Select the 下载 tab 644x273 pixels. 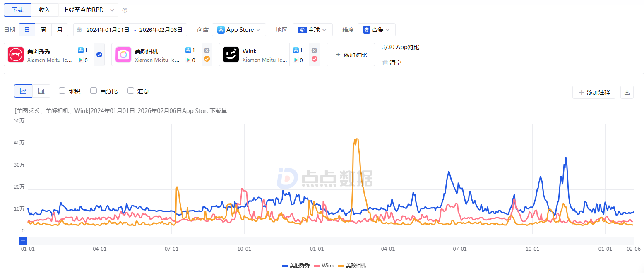[x=17, y=10]
